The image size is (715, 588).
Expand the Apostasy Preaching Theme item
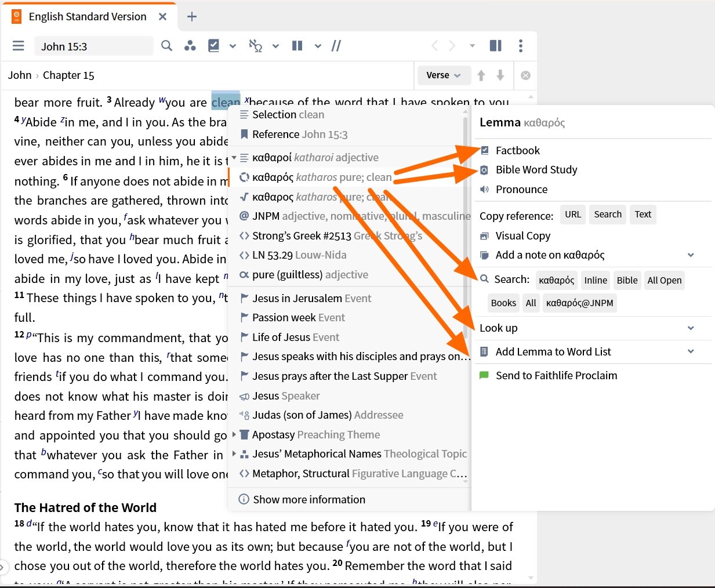click(x=234, y=434)
